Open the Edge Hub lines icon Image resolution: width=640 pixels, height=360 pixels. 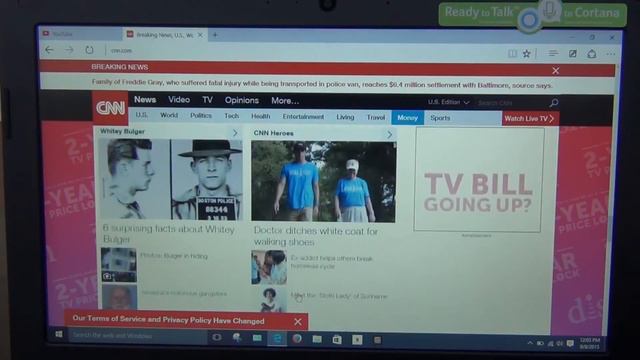click(553, 53)
